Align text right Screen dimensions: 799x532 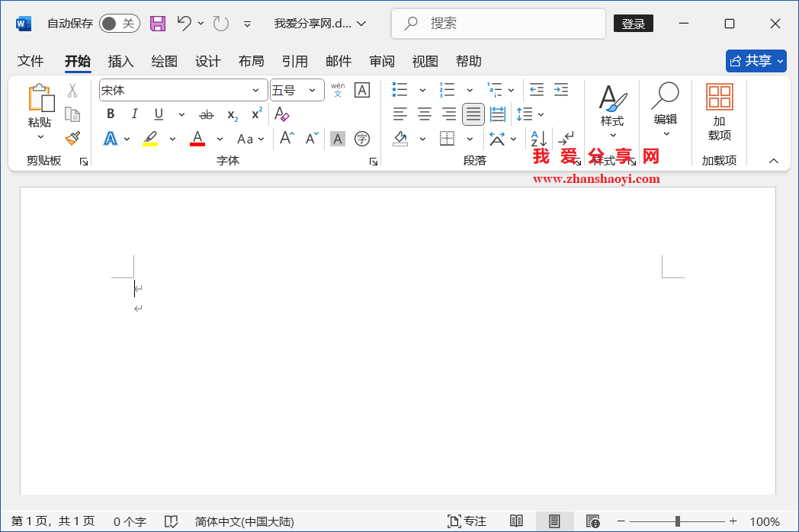pos(449,114)
